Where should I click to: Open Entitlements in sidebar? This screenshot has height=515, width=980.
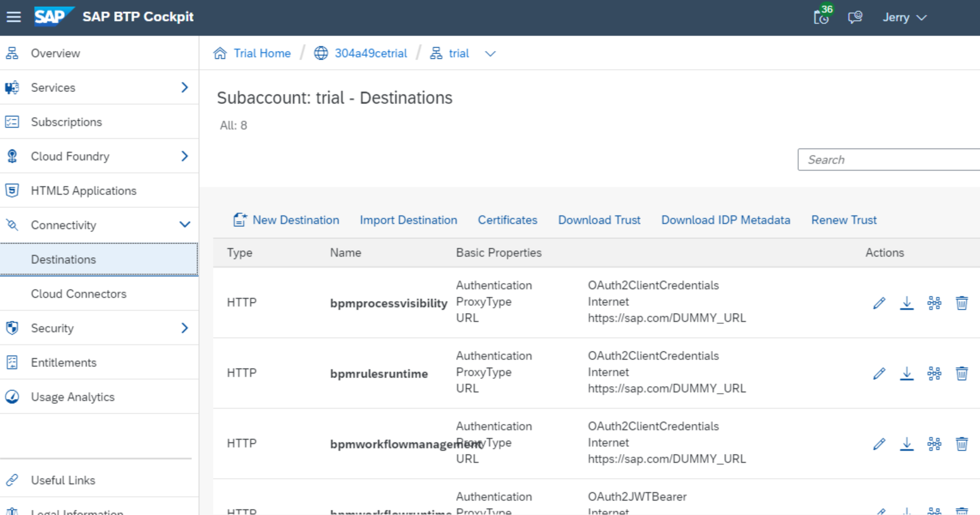[x=99, y=363]
